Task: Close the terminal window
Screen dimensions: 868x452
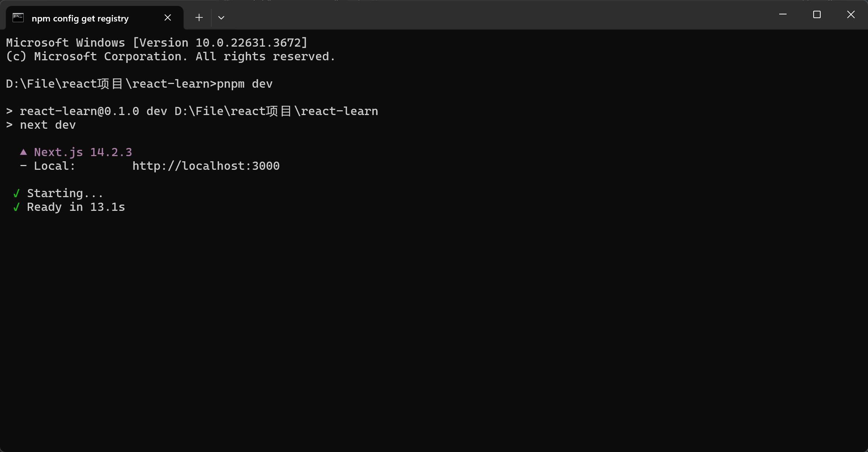Action: pos(851,15)
